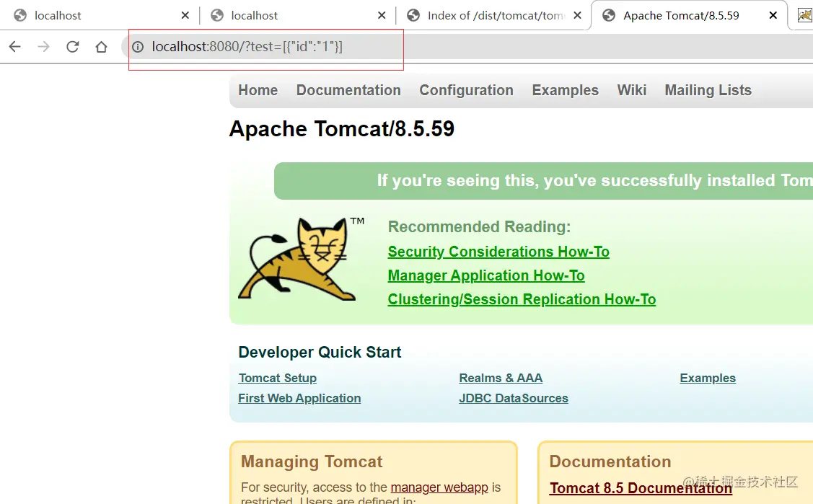Go back using the browser back arrow
Image resolution: width=813 pixels, height=504 pixels.
pyautogui.click(x=15, y=47)
